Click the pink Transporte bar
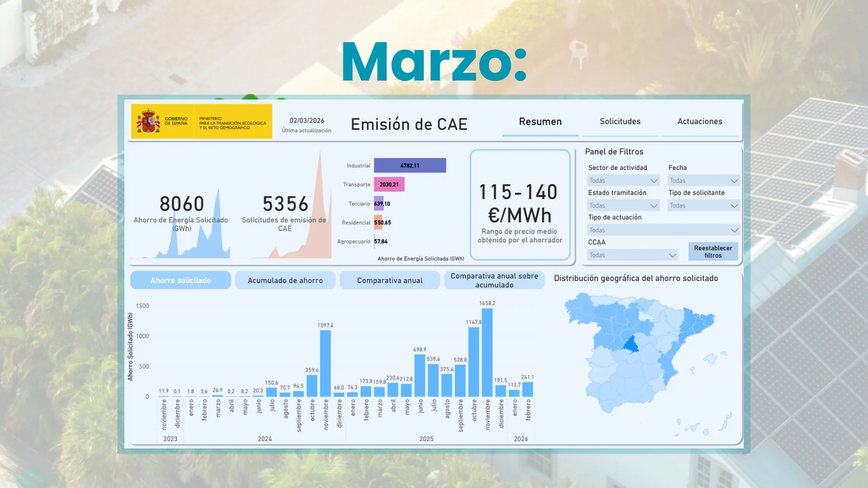 [x=389, y=184]
